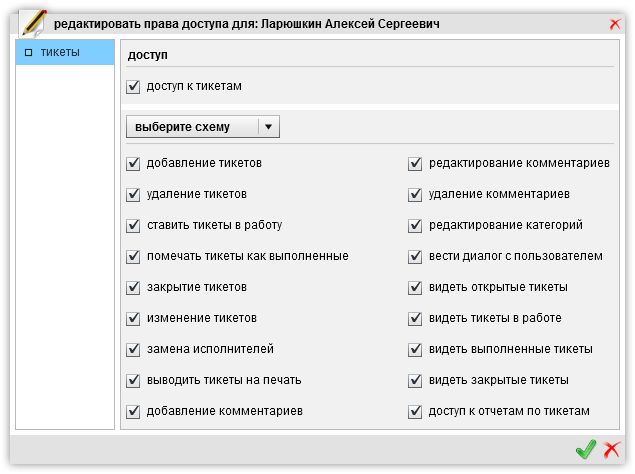Uncheck добавление тикетов permission

(x=134, y=163)
